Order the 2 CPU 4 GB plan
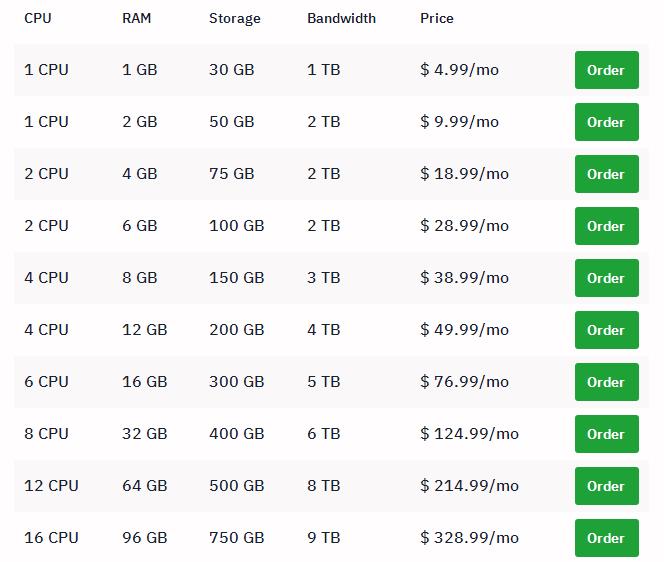 pyautogui.click(x=606, y=174)
